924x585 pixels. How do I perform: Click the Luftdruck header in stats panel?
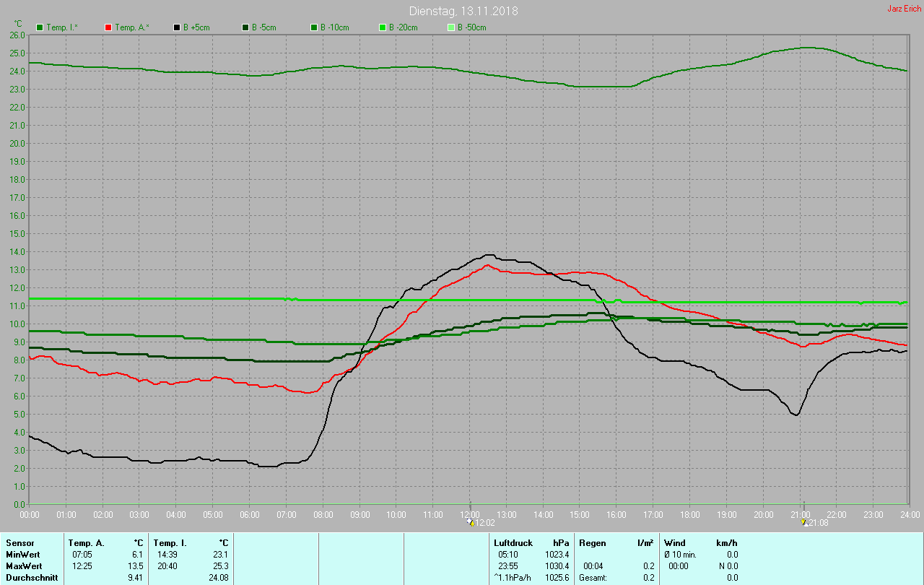[x=513, y=542]
